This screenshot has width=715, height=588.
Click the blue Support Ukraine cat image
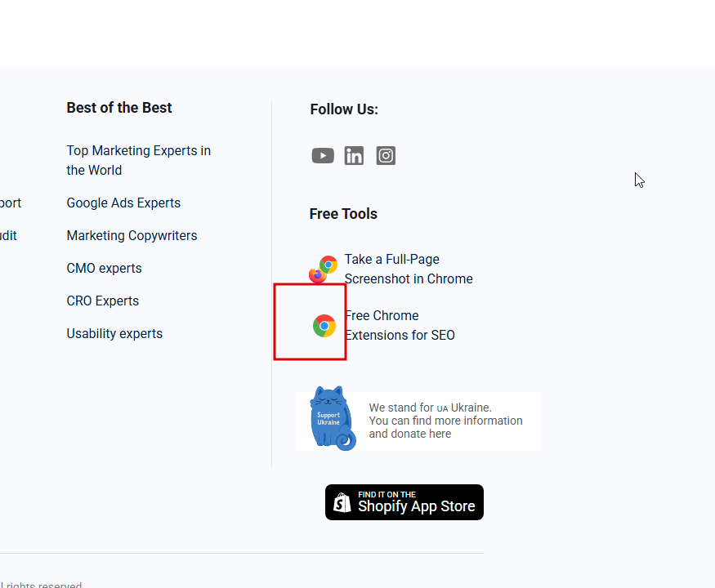pyautogui.click(x=333, y=418)
